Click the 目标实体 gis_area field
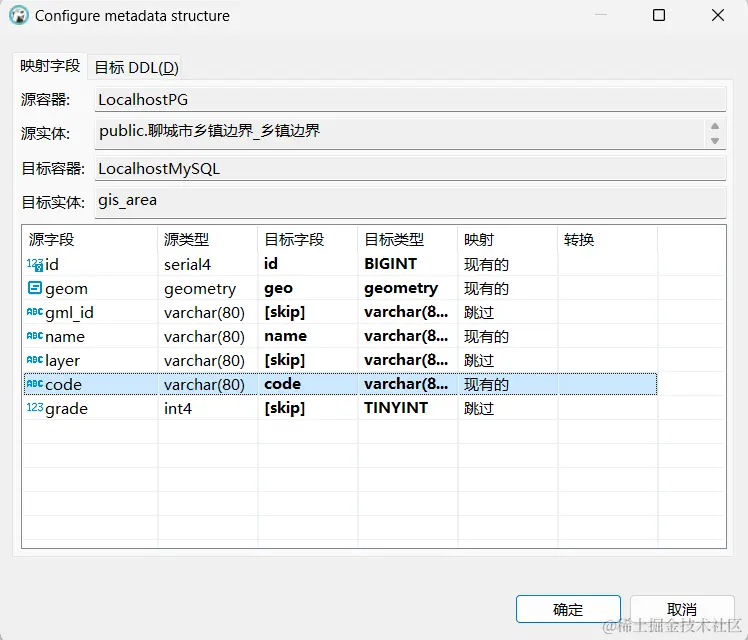 (410, 202)
